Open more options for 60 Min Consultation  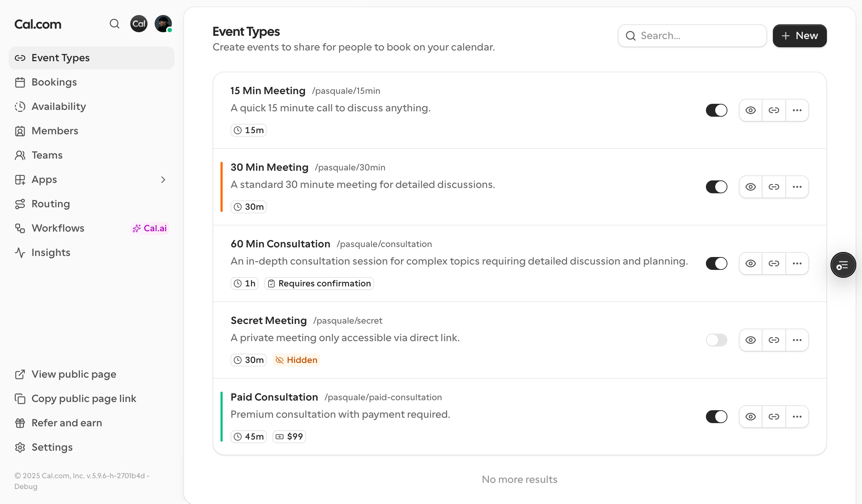pyautogui.click(x=797, y=263)
